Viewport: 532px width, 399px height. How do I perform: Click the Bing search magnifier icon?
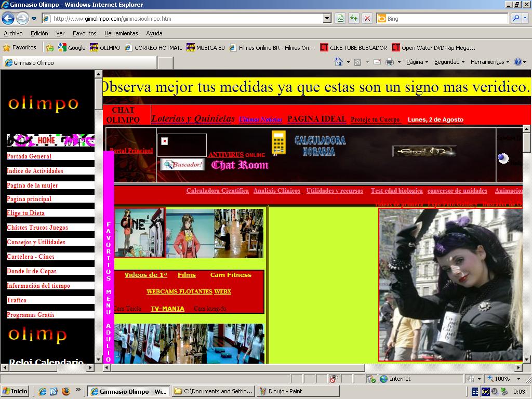[x=516, y=18]
